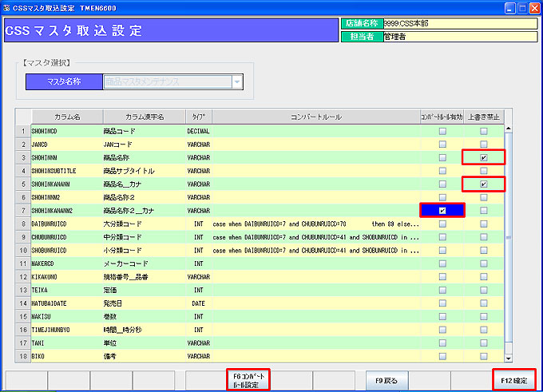Check overwrite-prohibit box for TEIKA row
Image resolution: width=543 pixels, height=392 pixels.
(x=484, y=290)
